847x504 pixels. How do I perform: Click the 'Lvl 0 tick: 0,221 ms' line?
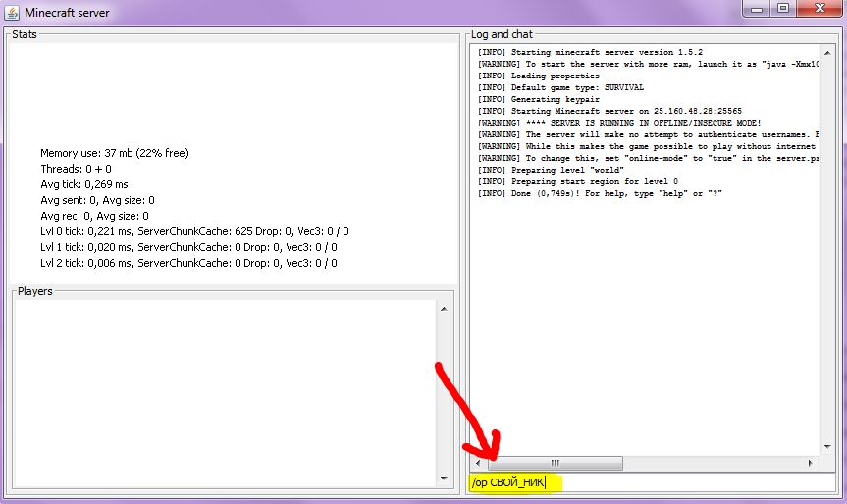pos(194,231)
